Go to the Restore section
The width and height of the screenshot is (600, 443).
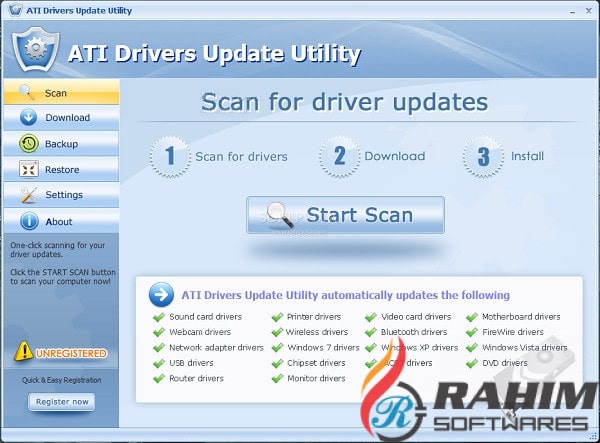click(61, 169)
